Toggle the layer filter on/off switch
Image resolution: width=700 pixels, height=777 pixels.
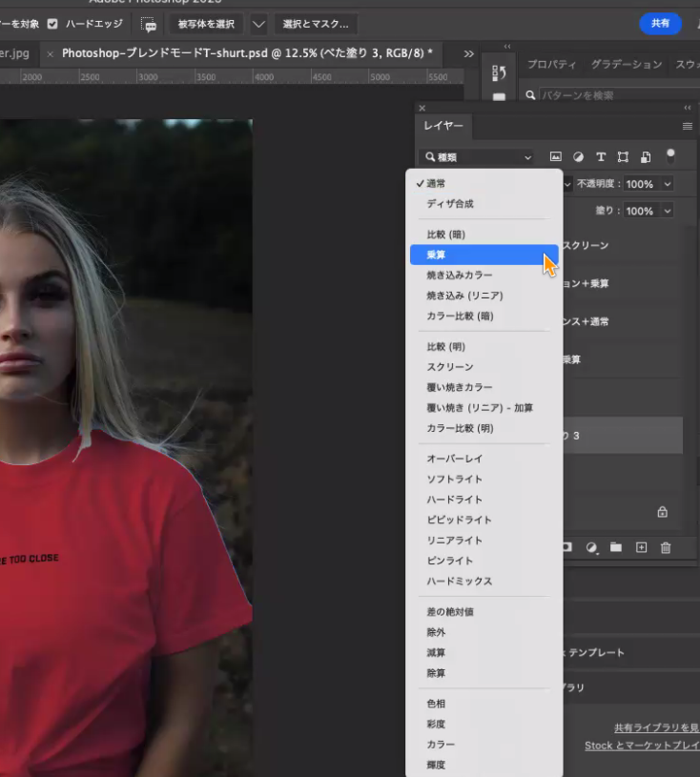tap(670, 155)
